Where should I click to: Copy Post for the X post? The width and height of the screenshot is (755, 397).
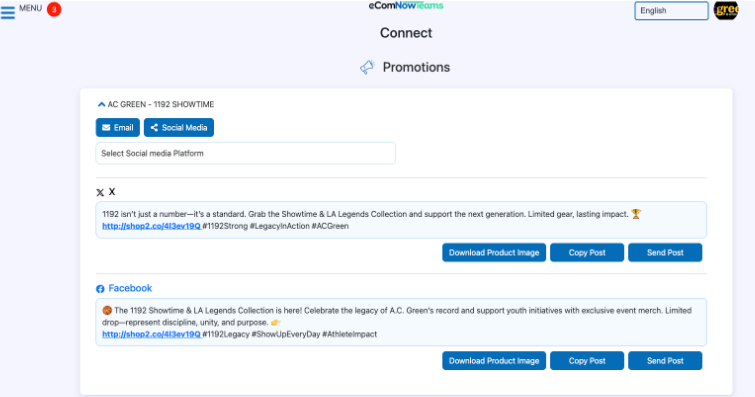point(587,252)
